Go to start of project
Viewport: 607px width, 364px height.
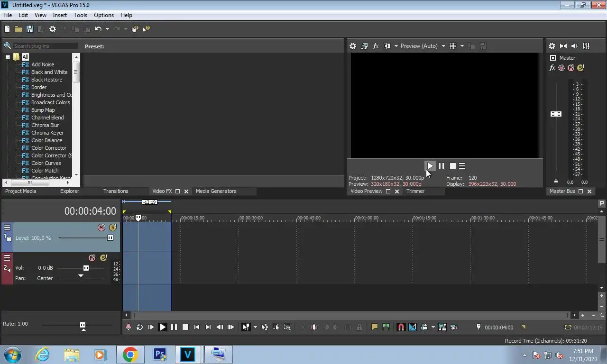197,327
